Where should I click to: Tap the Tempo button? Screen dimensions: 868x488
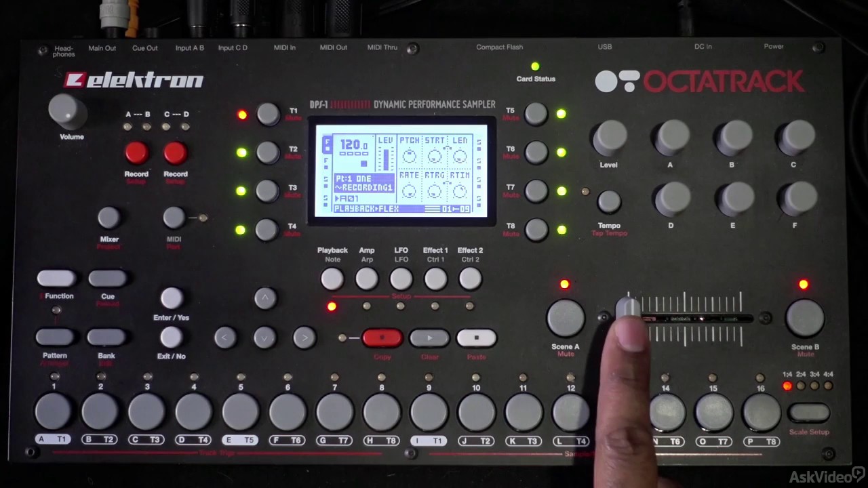[609, 202]
